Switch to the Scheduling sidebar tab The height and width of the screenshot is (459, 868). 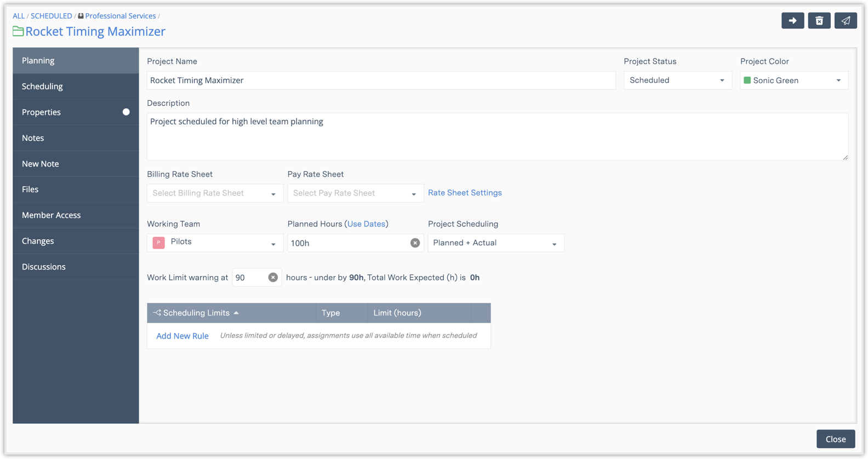click(42, 87)
